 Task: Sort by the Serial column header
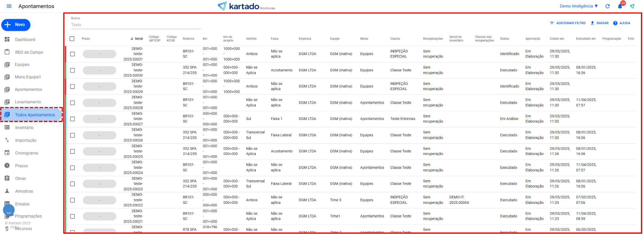(x=138, y=39)
